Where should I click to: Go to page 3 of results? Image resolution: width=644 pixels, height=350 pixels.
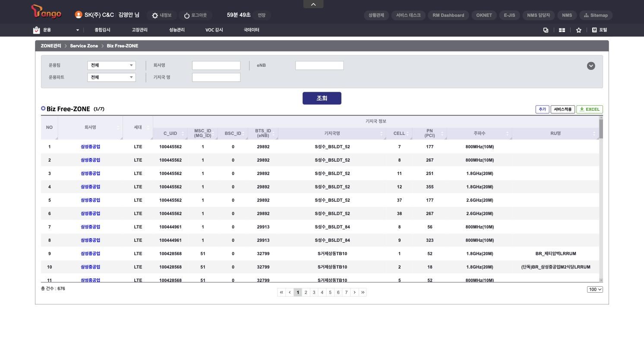coord(314,292)
